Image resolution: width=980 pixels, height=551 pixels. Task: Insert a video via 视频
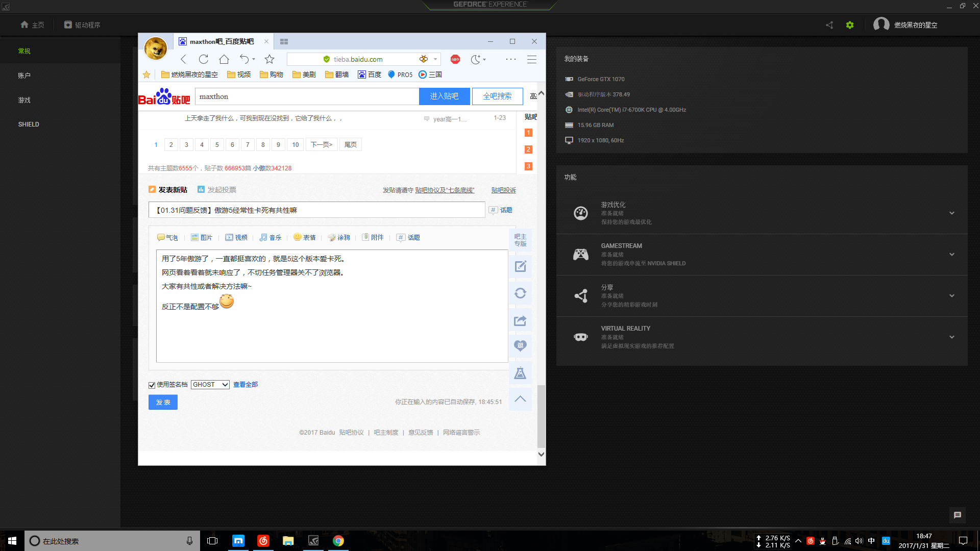236,237
